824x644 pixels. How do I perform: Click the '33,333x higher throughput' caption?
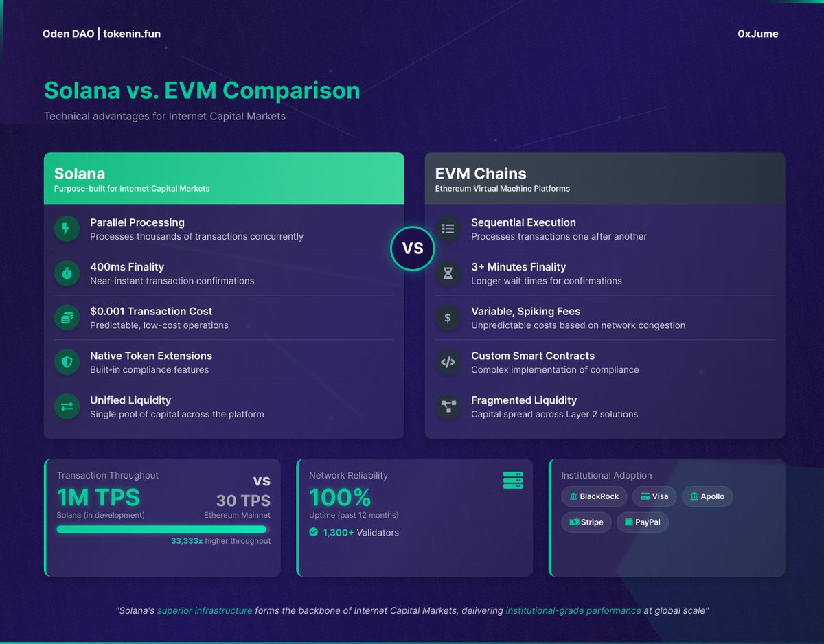click(220, 541)
